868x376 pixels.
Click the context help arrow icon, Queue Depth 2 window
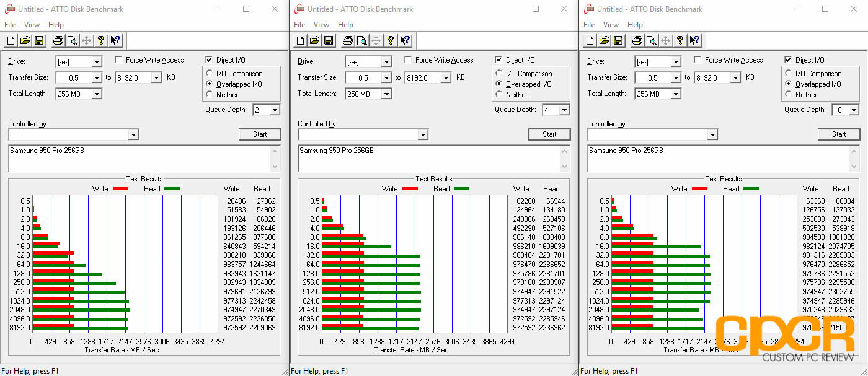point(115,41)
